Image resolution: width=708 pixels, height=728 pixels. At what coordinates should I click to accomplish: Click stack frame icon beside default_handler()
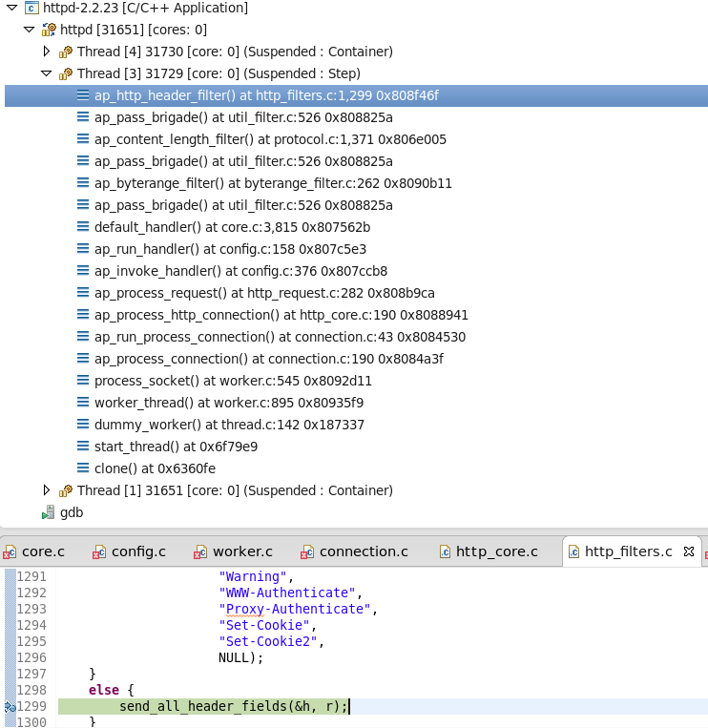pyautogui.click(x=83, y=227)
